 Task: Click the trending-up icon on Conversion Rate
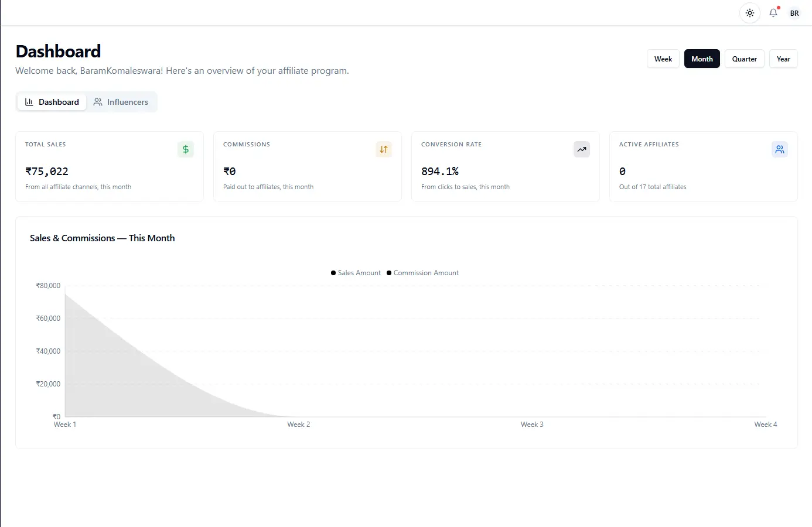point(582,149)
